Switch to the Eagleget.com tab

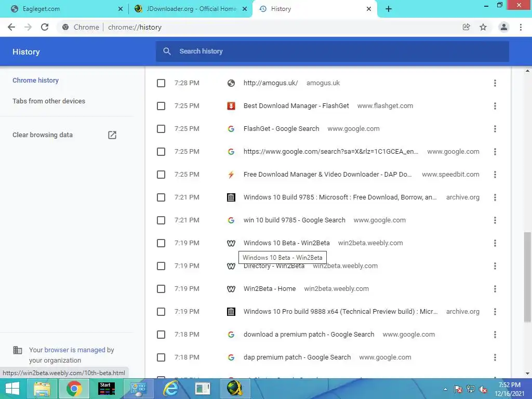pos(64,9)
